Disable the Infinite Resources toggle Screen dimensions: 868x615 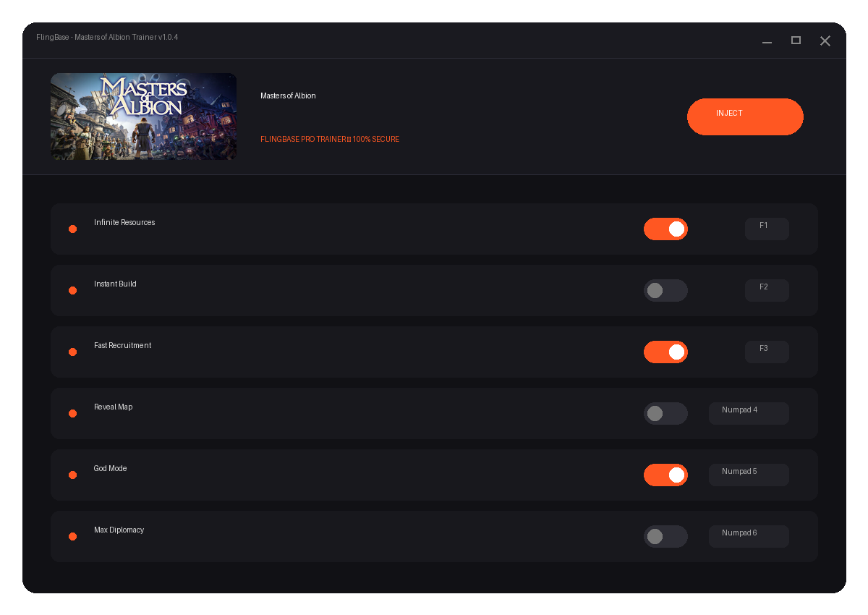[x=665, y=229]
